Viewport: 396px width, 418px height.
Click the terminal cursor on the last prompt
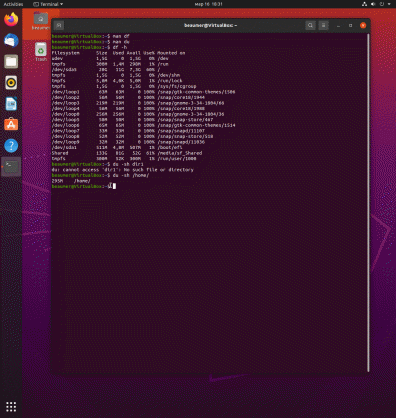coord(114,186)
